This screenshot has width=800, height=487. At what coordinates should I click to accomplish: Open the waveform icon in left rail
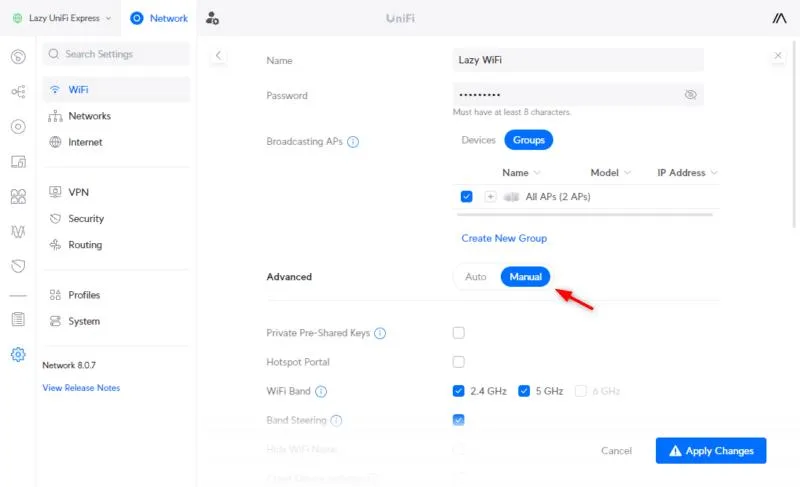pos(18,232)
